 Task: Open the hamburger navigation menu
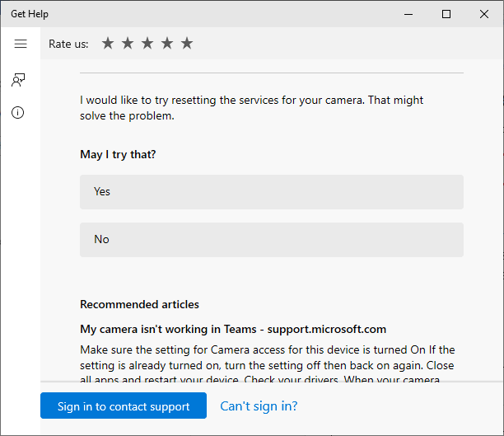pos(21,44)
